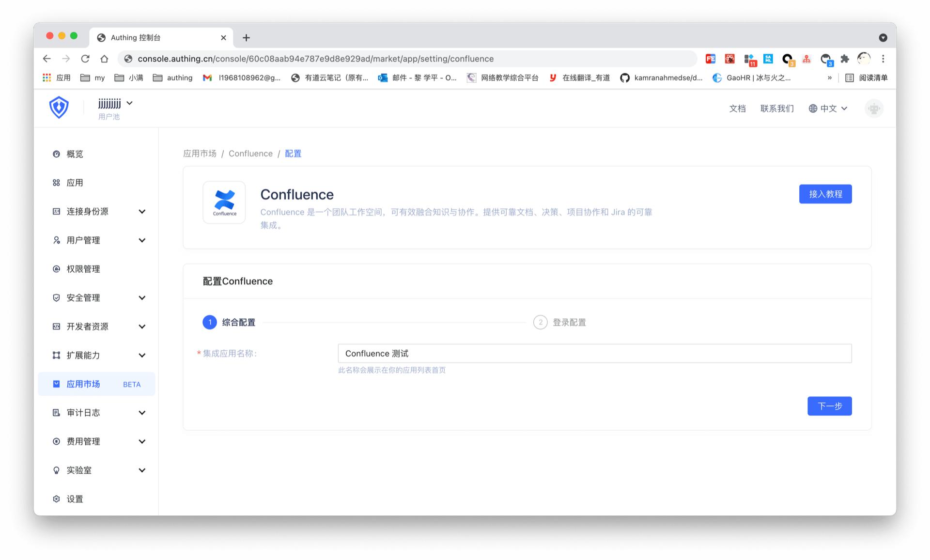Click the 实验室 bulb icon
Image resolution: width=930 pixels, height=560 pixels.
(x=56, y=470)
